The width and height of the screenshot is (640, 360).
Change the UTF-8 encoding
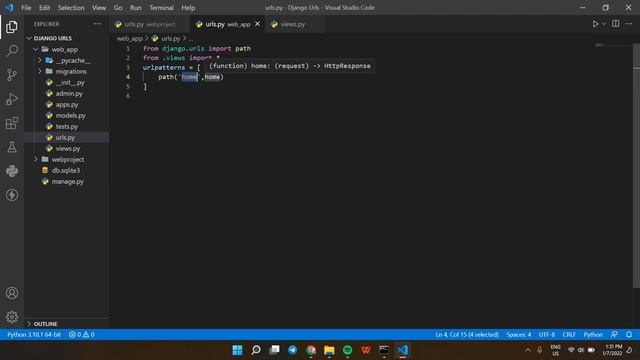point(547,334)
